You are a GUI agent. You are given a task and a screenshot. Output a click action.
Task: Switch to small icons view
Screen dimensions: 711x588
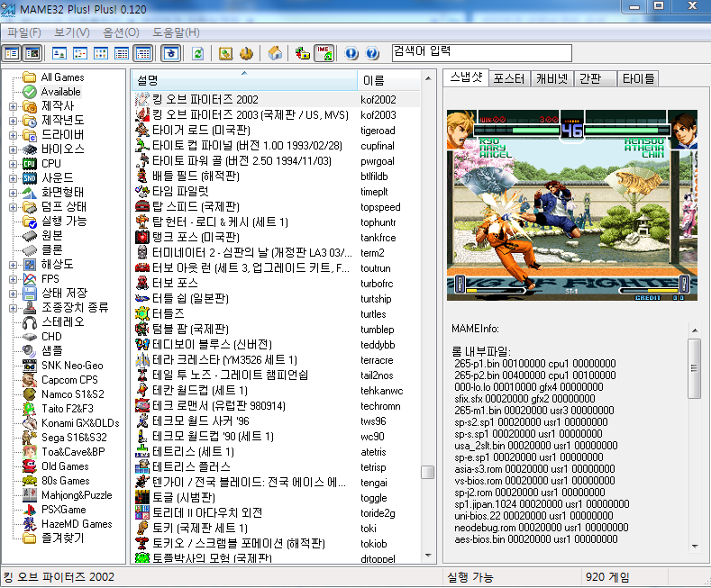click(x=80, y=53)
